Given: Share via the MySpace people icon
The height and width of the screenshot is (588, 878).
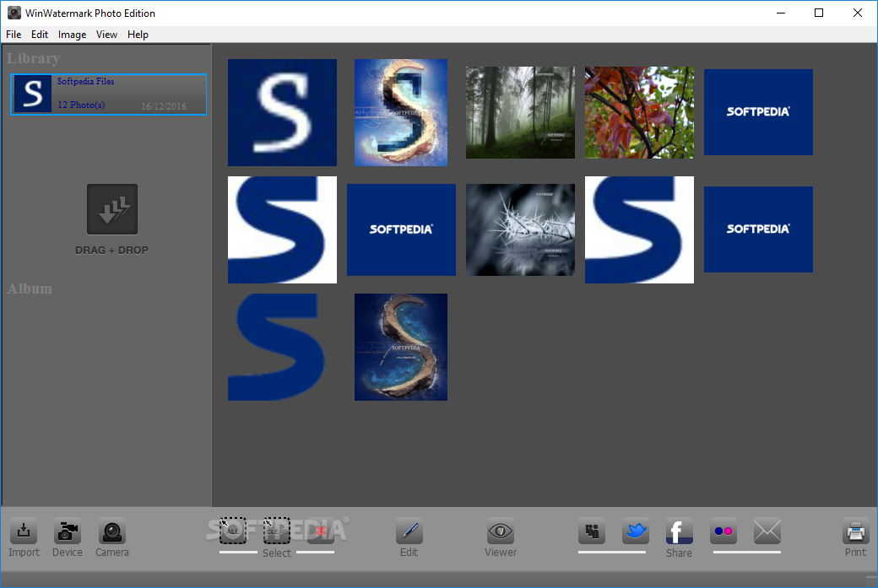Looking at the screenshot, I should [x=592, y=531].
